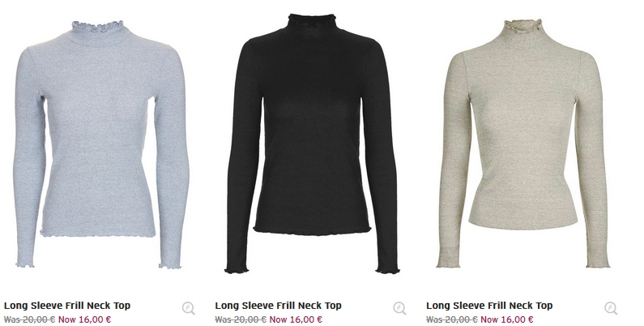Viewport: 644px width, 326px height.
Task: Open quick view for the black top
Action: (399, 308)
